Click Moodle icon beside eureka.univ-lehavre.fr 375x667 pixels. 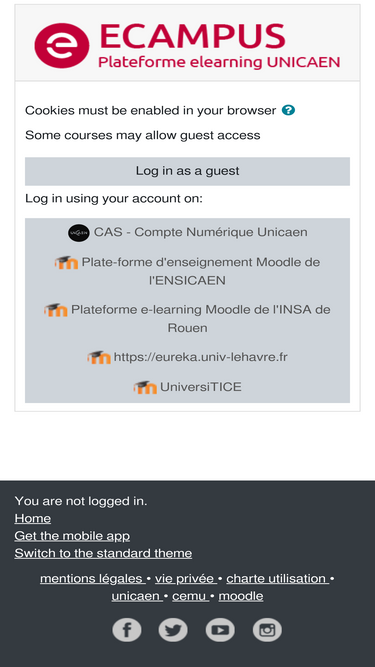click(99, 357)
